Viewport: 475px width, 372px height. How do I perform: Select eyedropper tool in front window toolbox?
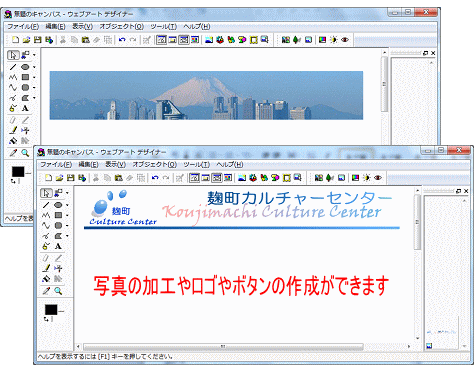[46, 291]
